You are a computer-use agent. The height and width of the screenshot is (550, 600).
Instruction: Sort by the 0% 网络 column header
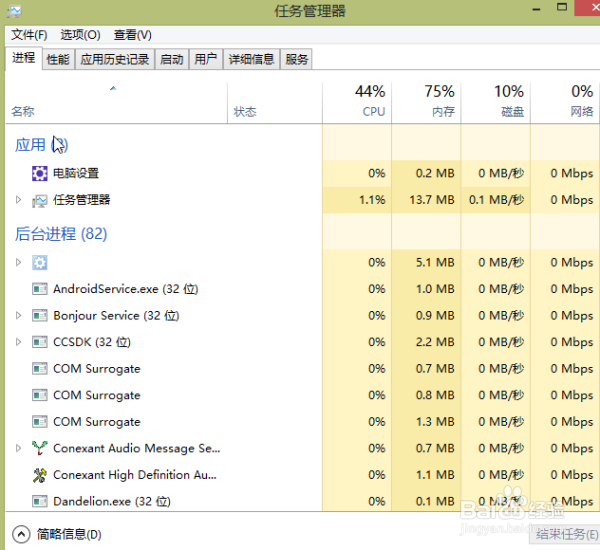coord(565,103)
